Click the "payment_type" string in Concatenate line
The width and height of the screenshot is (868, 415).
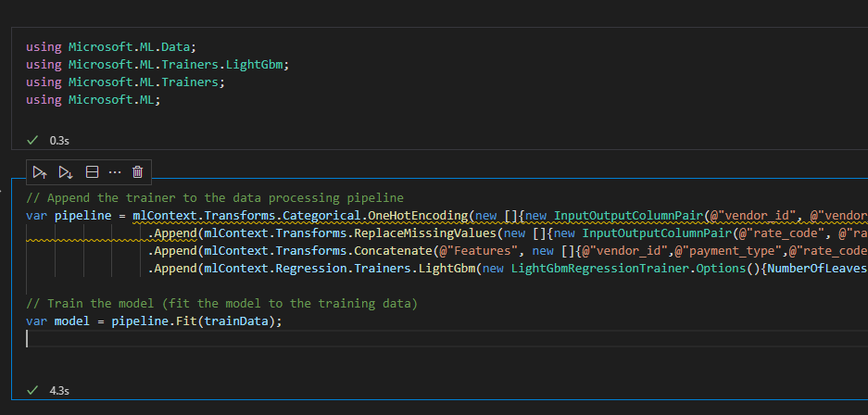click(731, 251)
